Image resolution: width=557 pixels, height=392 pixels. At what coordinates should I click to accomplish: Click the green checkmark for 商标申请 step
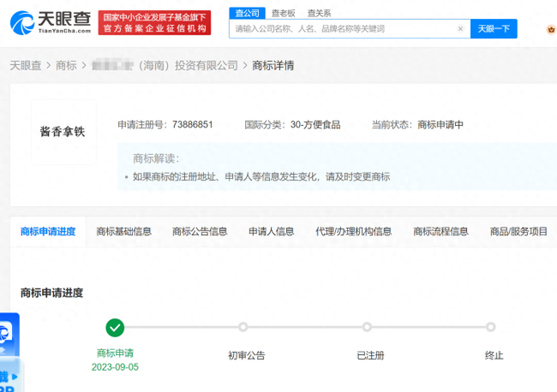(115, 327)
